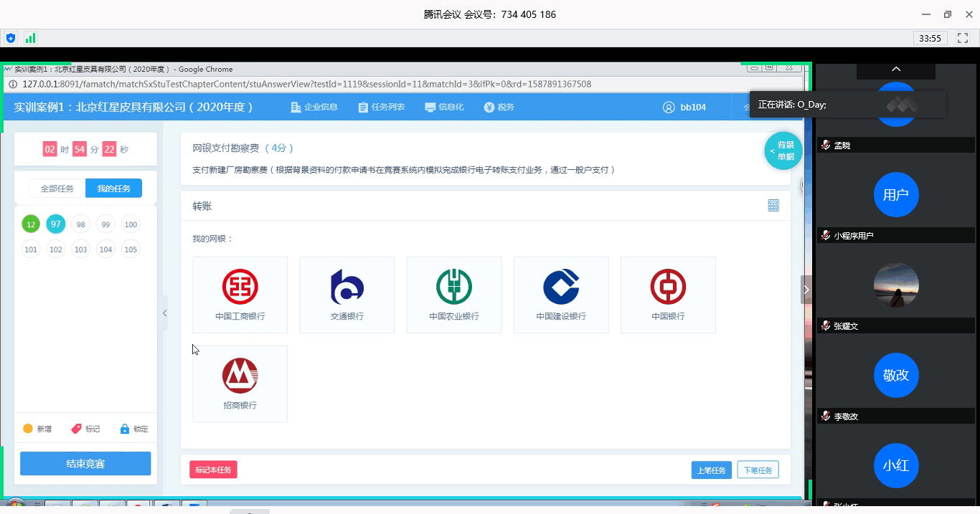Collapse the participant panel with side arrow

pos(806,290)
